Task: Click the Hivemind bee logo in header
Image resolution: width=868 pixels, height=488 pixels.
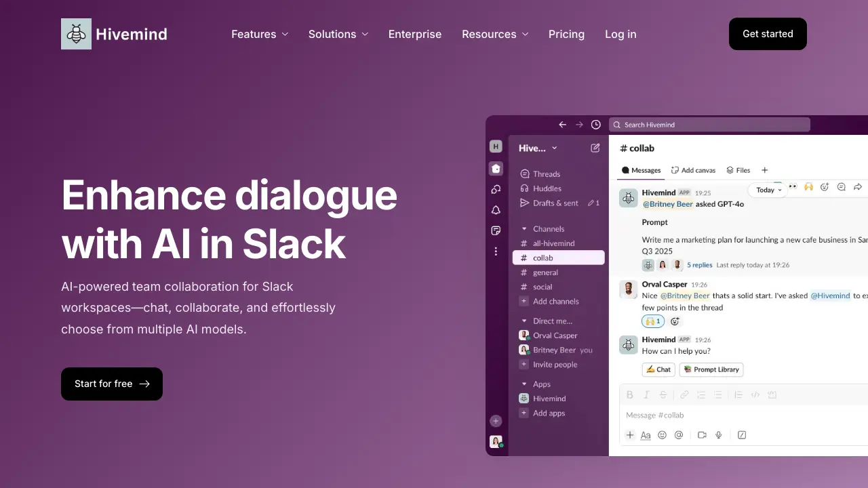Action: pyautogui.click(x=76, y=34)
